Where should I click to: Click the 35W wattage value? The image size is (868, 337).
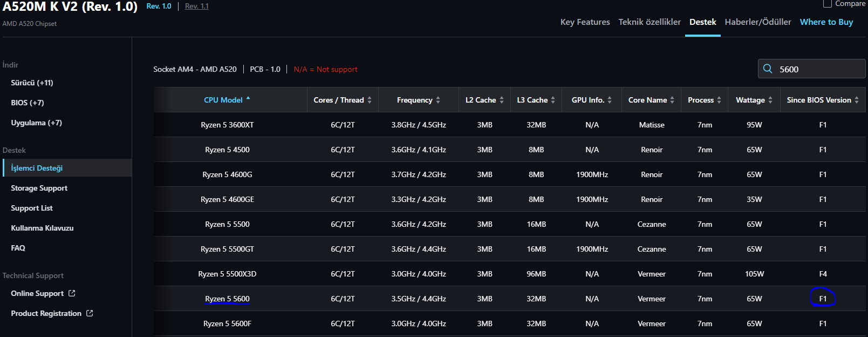[754, 199]
